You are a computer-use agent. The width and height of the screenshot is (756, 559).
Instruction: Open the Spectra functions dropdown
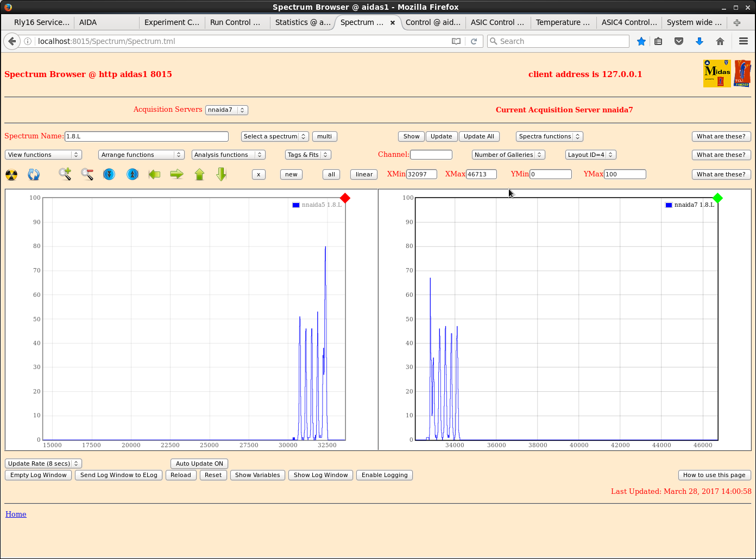click(549, 136)
